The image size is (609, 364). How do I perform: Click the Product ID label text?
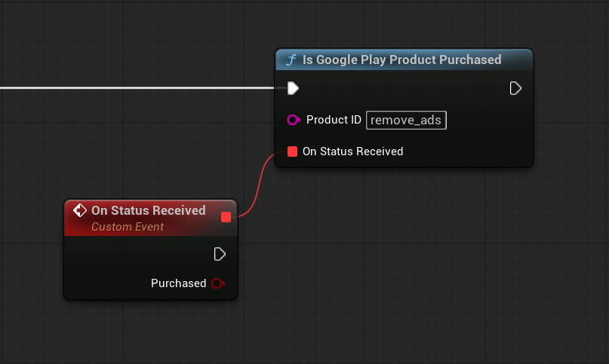click(334, 120)
